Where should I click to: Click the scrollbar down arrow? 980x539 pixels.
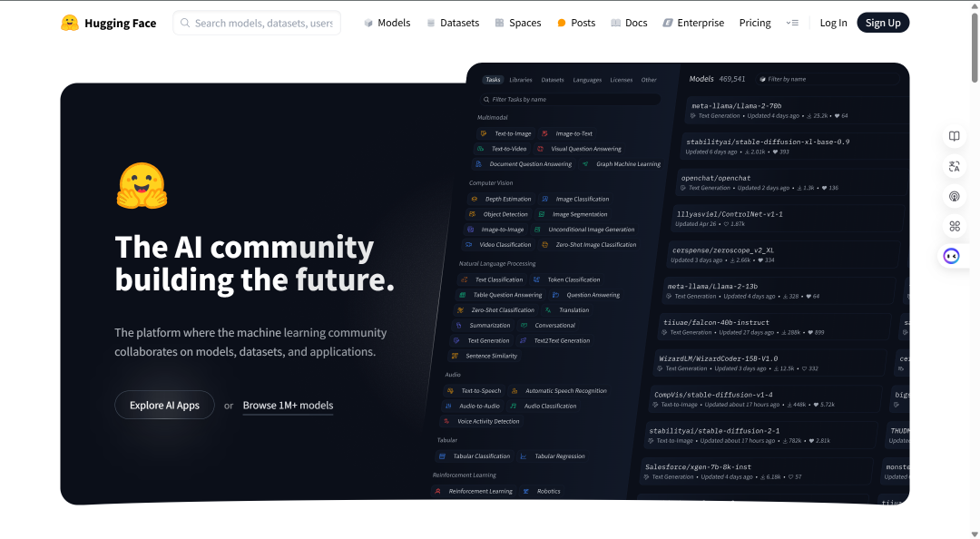pos(975,534)
